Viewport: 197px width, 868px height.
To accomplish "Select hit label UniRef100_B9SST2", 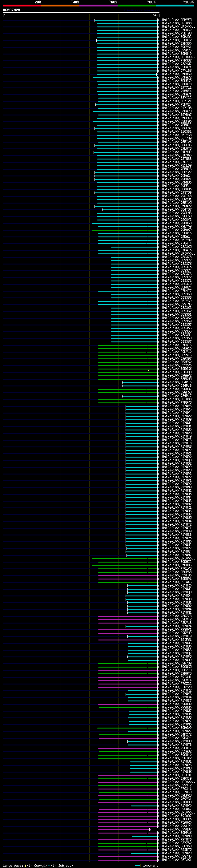I will (177, 785).
